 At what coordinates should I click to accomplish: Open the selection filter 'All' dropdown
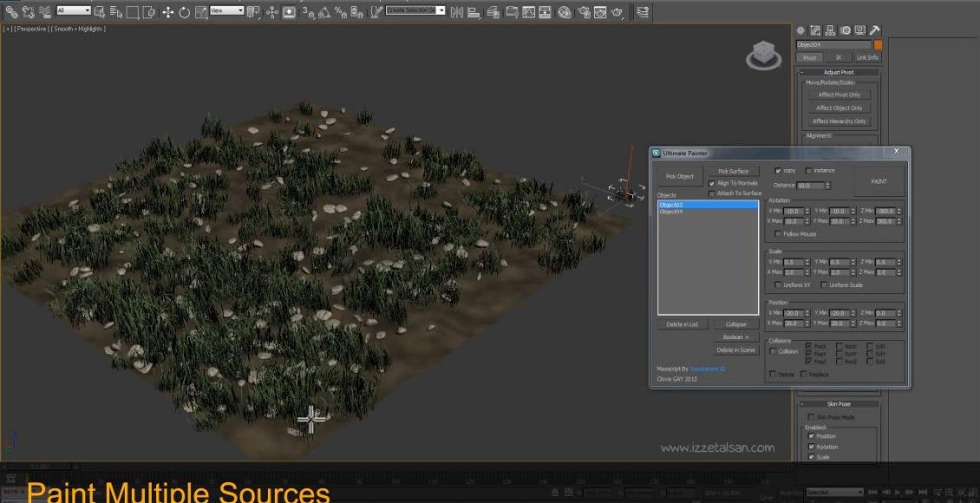click(x=74, y=11)
